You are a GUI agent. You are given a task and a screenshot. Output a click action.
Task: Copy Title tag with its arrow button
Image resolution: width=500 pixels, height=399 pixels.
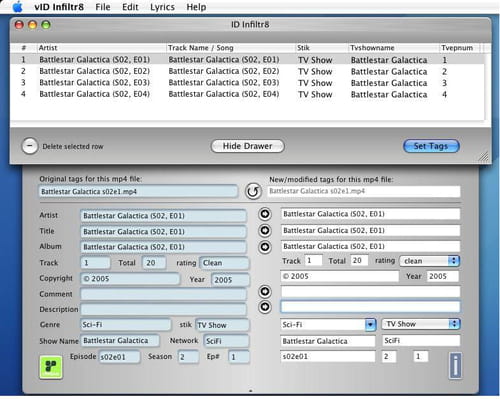(265, 230)
